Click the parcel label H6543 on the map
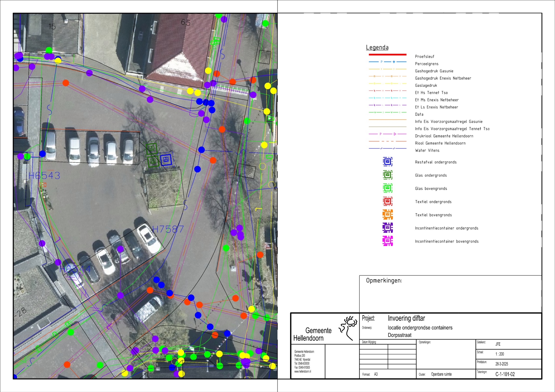This screenshot has width=555, height=392. point(45,176)
